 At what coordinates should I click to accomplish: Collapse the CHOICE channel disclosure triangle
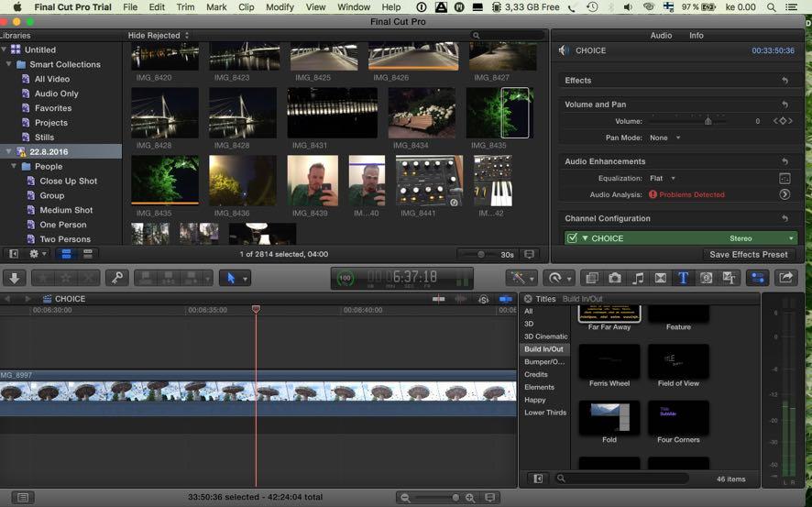coord(585,238)
